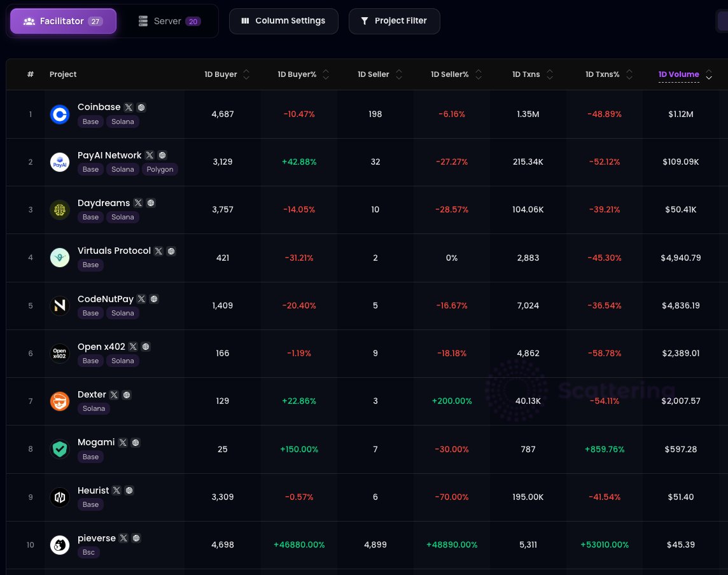Click the Coinbase project logo

60,114
